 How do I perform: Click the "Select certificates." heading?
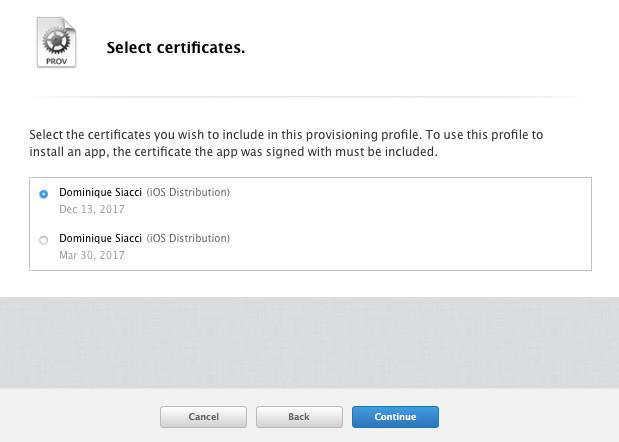175,47
